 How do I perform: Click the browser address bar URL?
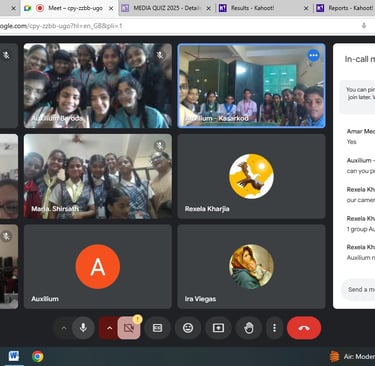click(61, 26)
